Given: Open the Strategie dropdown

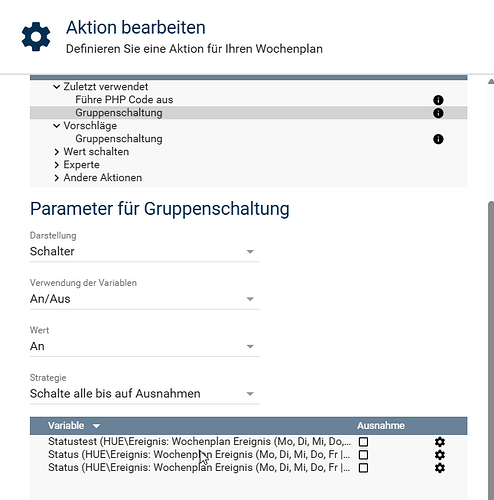Looking at the screenshot, I should click(x=144, y=394).
